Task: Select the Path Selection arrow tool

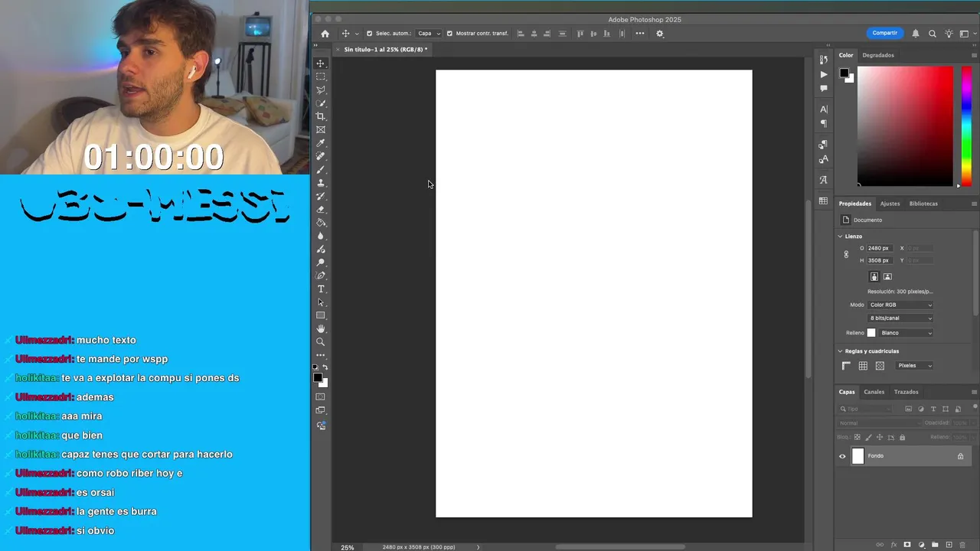Action: tap(321, 302)
